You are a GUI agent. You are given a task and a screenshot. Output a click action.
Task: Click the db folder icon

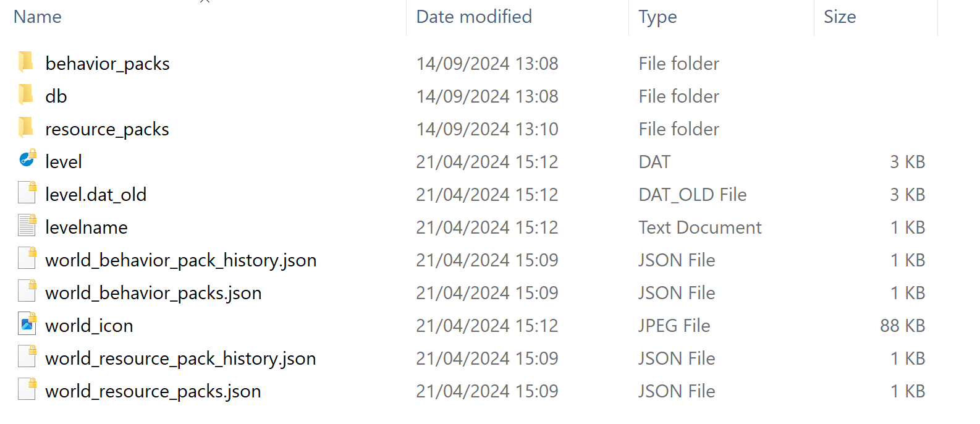[x=27, y=95]
